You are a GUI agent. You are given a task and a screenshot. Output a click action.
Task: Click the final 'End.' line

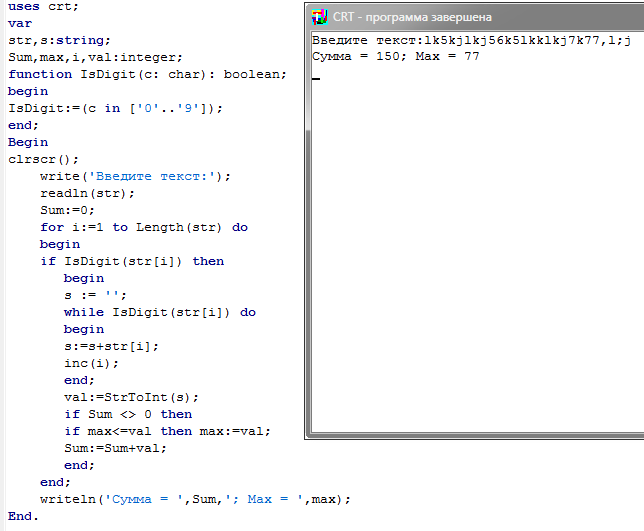click(23, 517)
